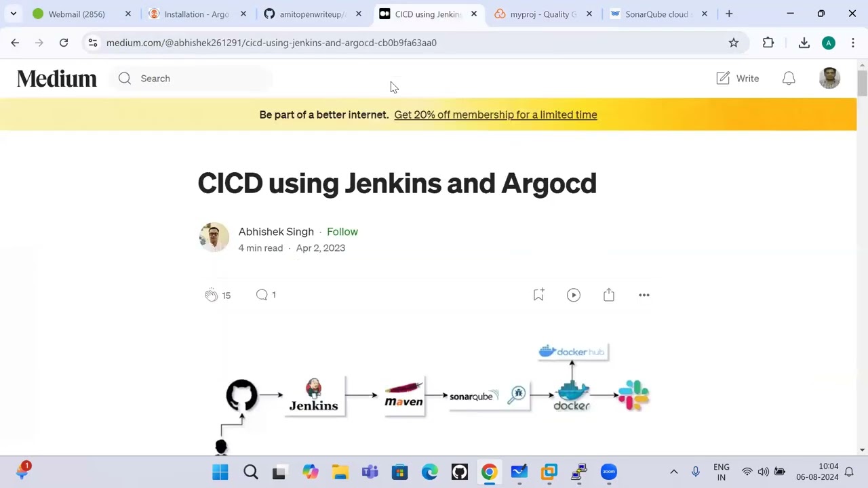Share the article
Viewport: 868px width, 488px height.
(609, 295)
